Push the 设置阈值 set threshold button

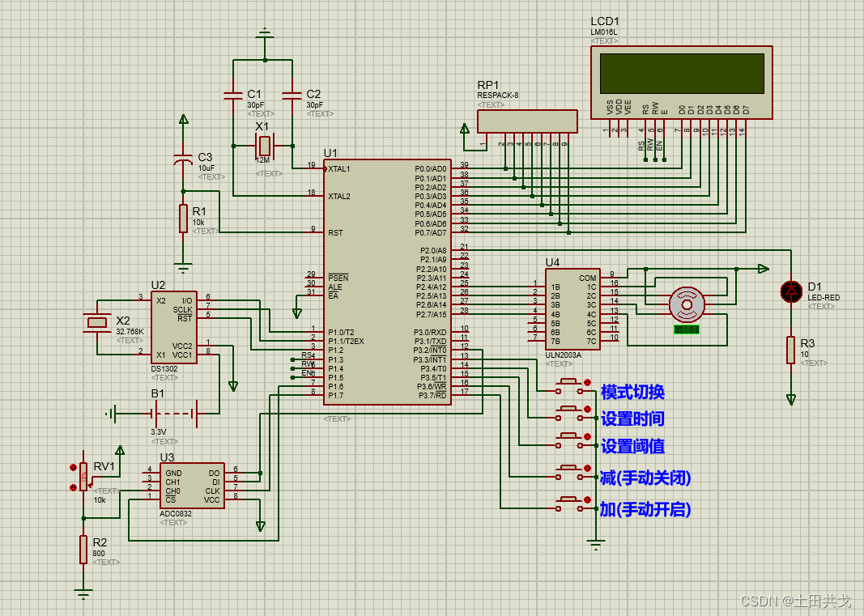[568, 440]
